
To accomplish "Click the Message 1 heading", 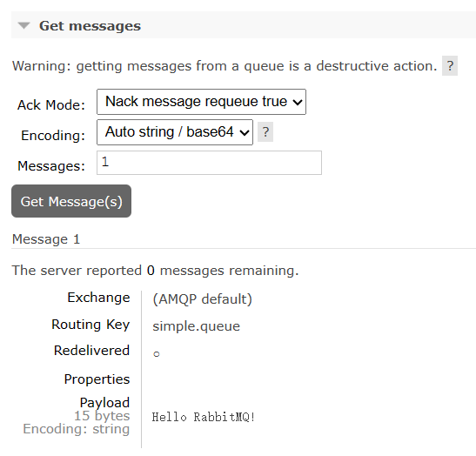I will [x=46, y=239].
